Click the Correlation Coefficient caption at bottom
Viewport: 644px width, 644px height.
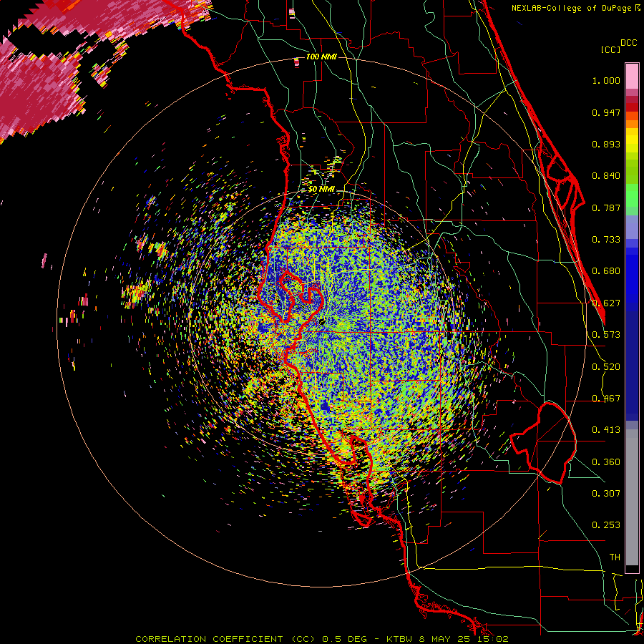click(322, 639)
